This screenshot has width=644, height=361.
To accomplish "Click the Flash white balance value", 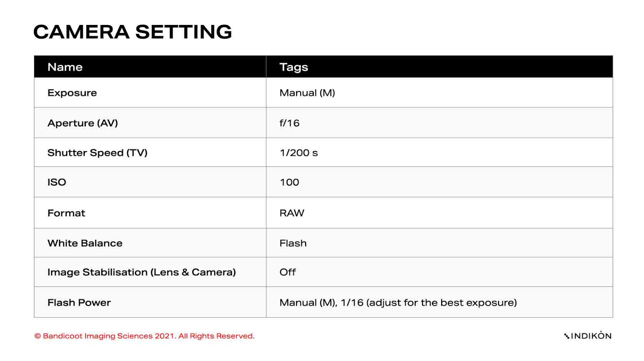I will tap(293, 243).
